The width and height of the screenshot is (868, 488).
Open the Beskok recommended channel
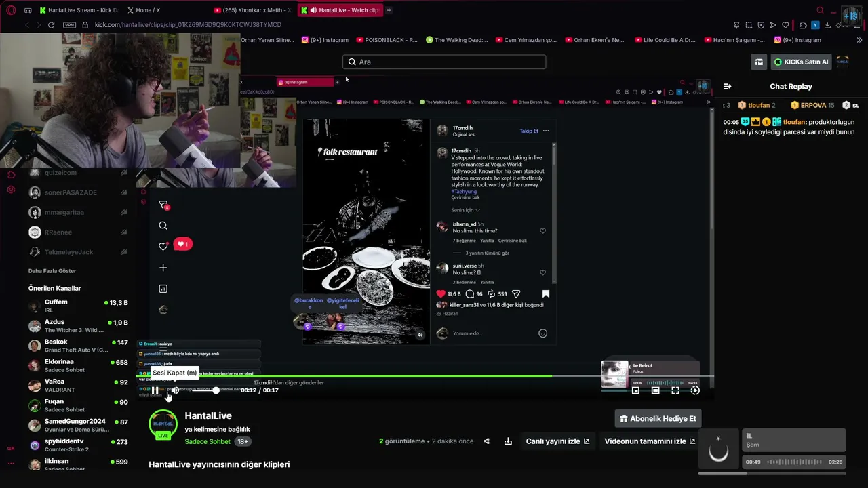tap(78, 346)
